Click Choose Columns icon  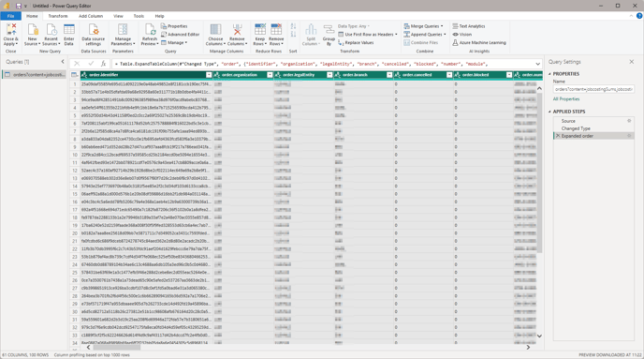click(x=215, y=30)
